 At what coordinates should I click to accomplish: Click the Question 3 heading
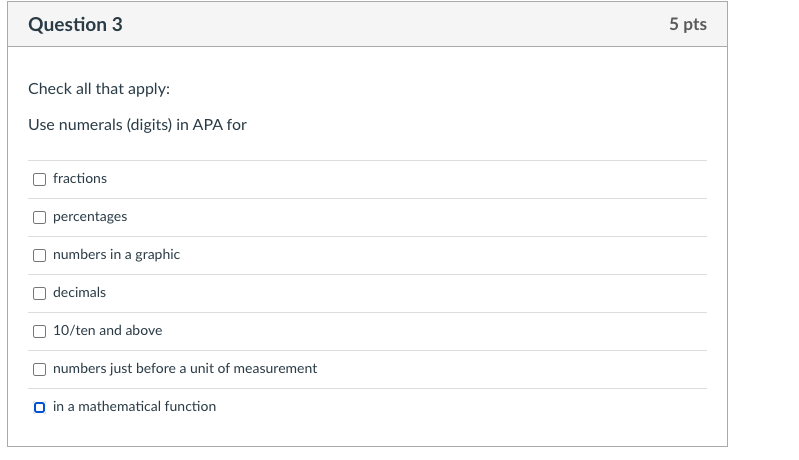[x=75, y=24]
